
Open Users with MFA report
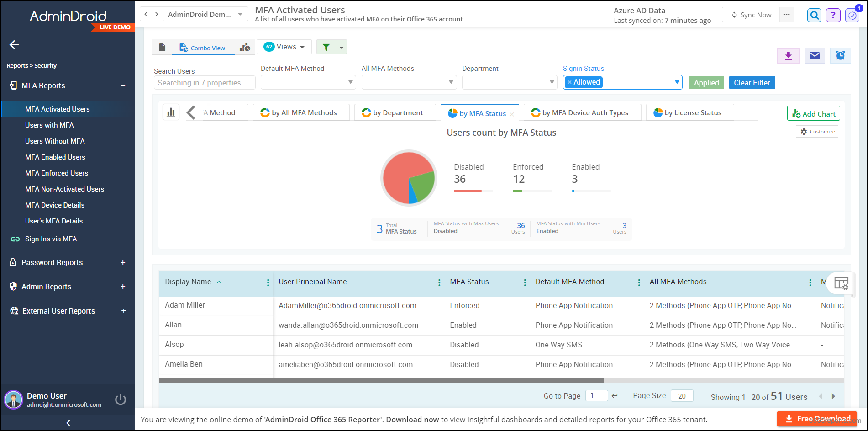click(x=49, y=125)
